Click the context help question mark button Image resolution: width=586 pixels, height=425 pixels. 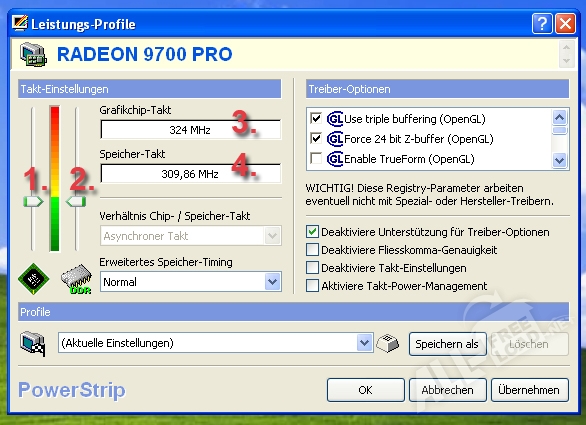542,24
